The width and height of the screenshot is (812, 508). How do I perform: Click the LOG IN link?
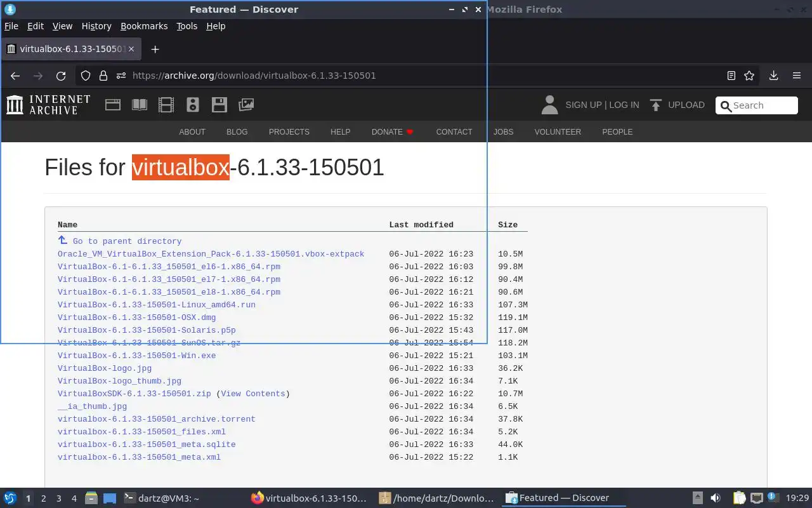coord(624,105)
